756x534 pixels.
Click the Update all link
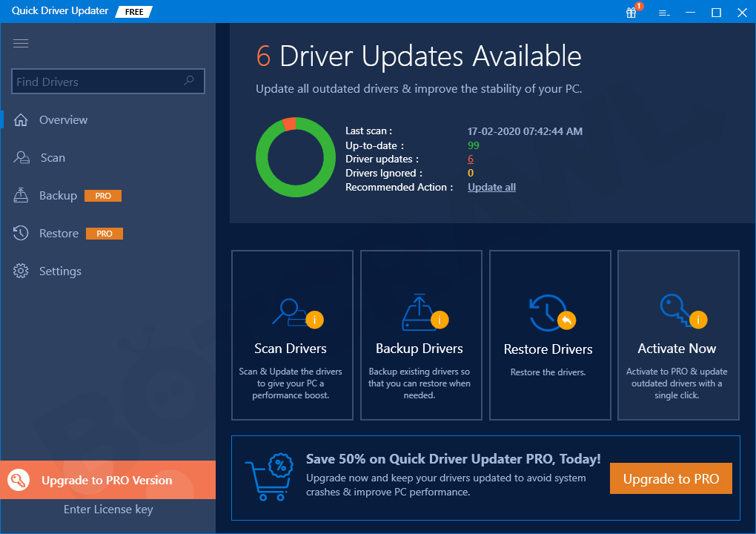click(x=491, y=186)
